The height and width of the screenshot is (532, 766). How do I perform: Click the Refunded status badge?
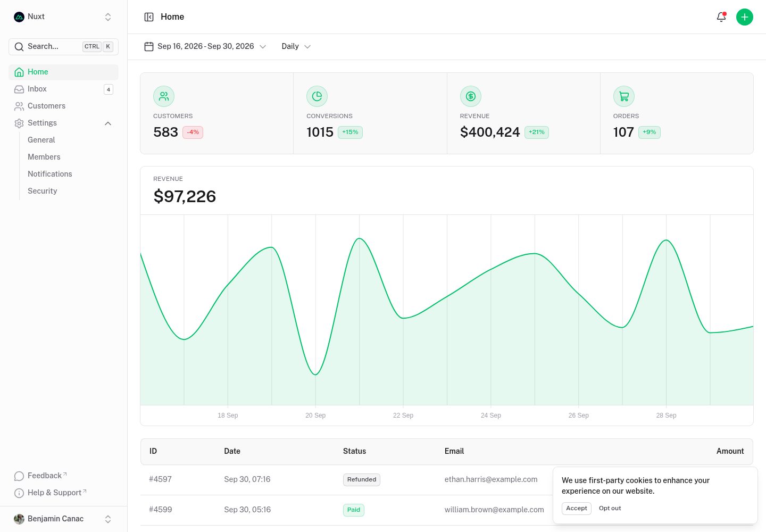coord(362,480)
